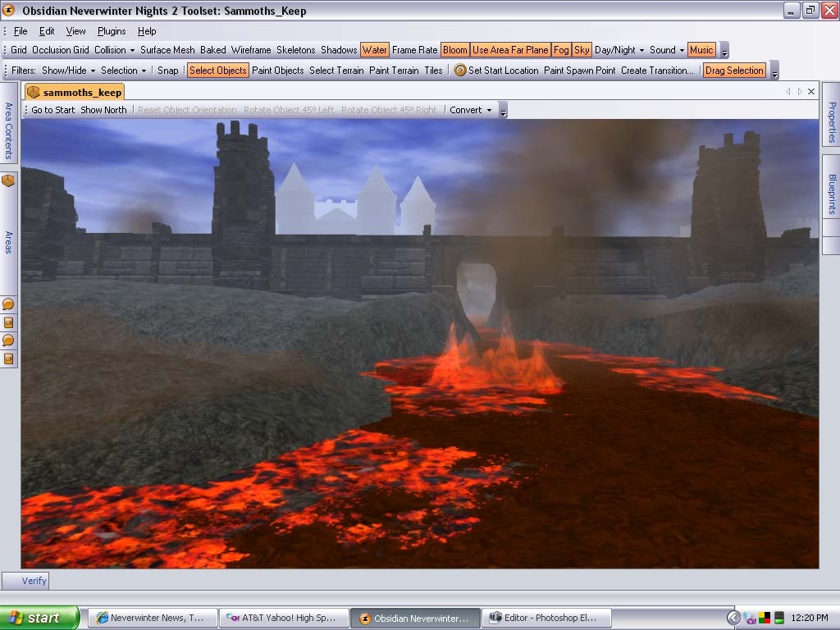
Task: Click the Go to Start button
Action: [52, 110]
